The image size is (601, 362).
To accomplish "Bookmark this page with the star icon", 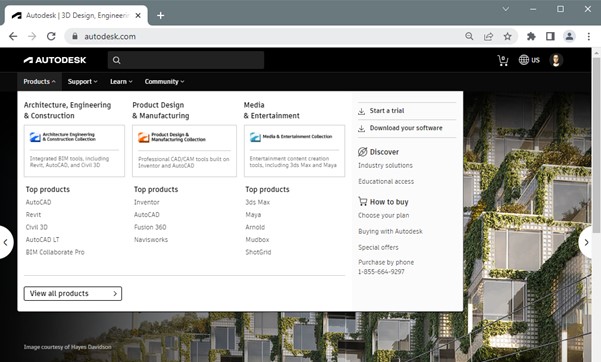I will coord(507,36).
